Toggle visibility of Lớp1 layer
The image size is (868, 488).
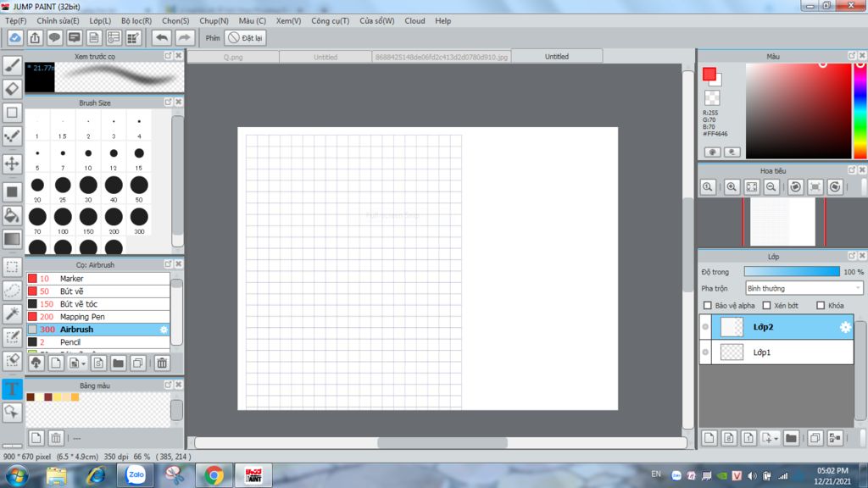(705, 352)
